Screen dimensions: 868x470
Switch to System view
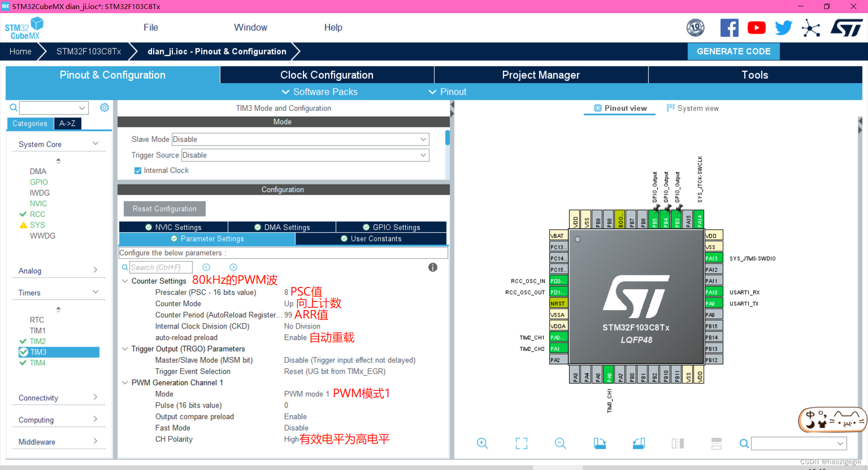pos(693,108)
